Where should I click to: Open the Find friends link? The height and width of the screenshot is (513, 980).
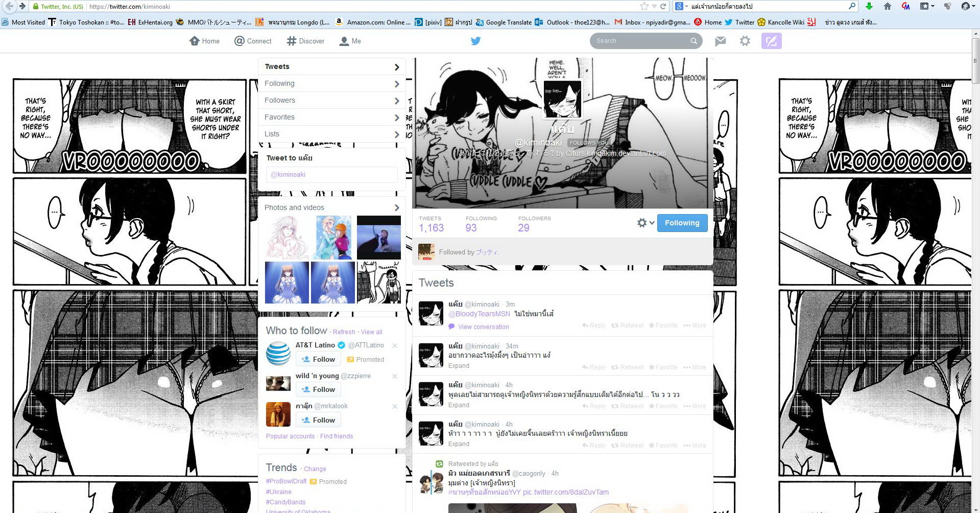click(x=337, y=436)
